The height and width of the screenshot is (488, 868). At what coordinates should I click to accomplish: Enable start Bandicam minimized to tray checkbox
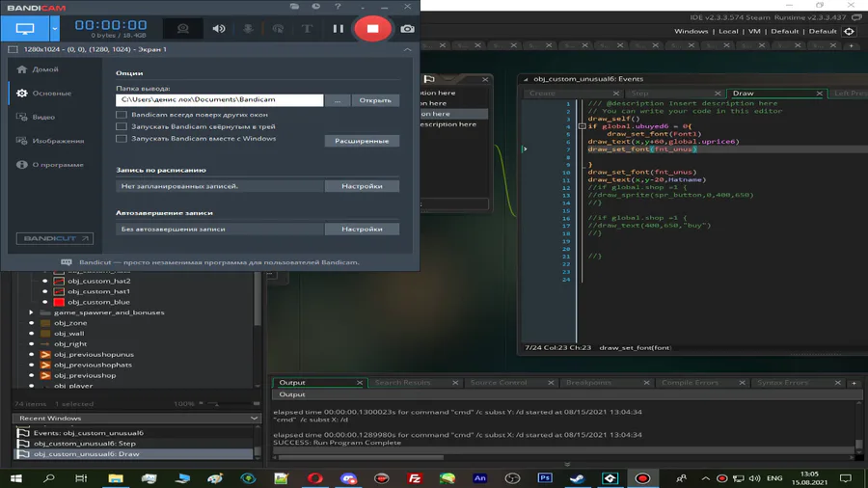[x=122, y=126]
